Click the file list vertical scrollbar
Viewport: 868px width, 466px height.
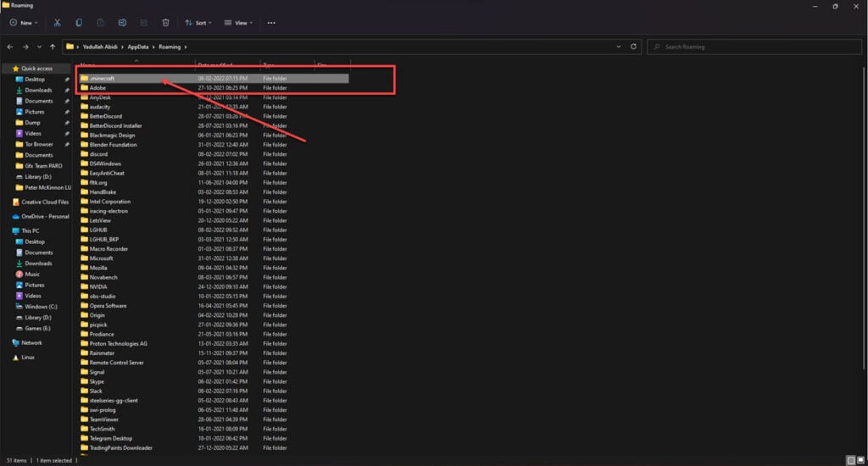[864, 219]
